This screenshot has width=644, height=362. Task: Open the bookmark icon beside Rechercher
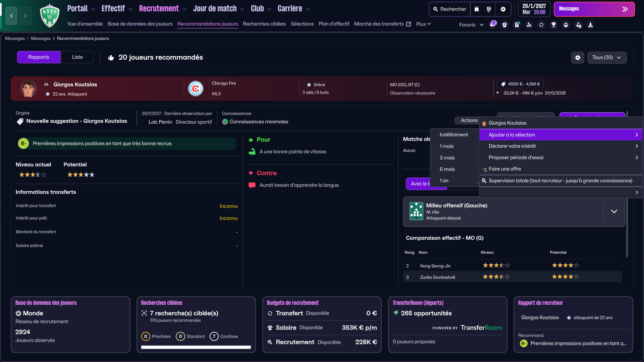pos(477,9)
